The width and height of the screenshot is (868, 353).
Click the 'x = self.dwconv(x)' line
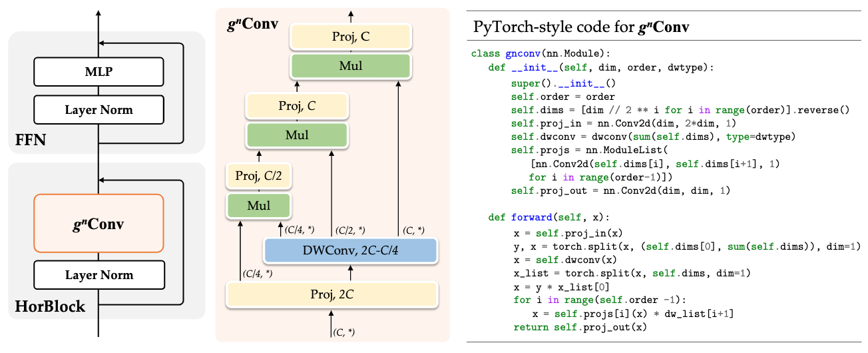(x=565, y=260)
